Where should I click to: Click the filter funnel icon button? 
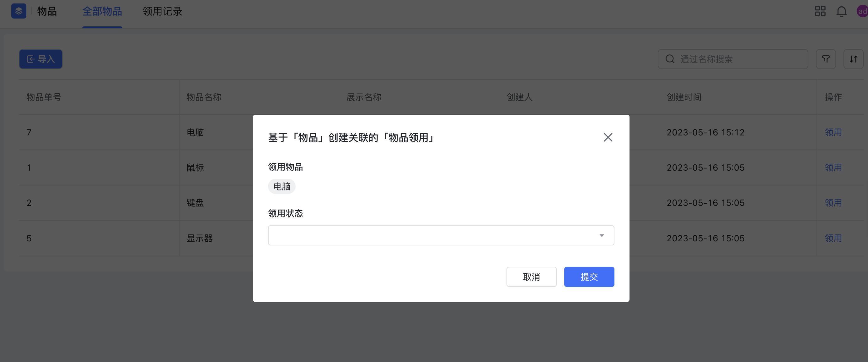tap(826, 59)
